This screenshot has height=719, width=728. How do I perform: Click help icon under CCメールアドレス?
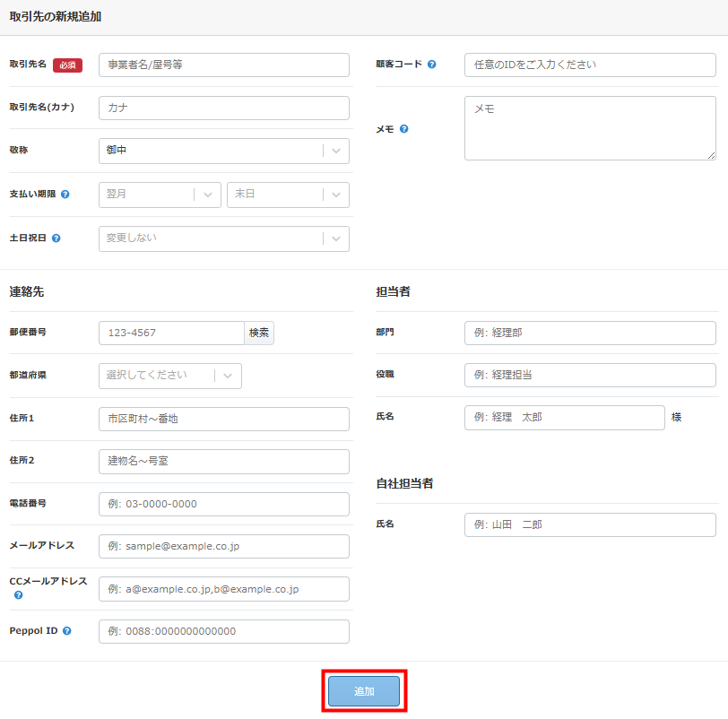tap(18, 594)
